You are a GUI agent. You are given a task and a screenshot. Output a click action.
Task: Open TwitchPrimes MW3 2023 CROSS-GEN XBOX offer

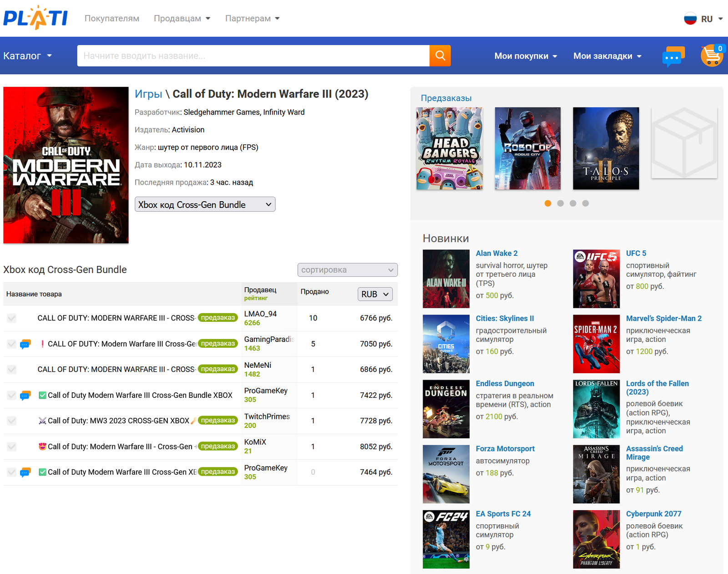point(118,421)
